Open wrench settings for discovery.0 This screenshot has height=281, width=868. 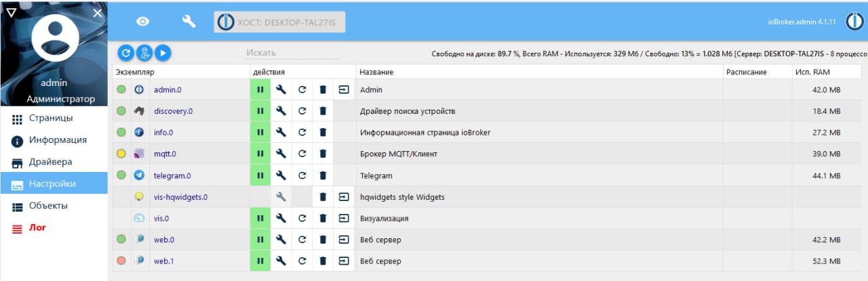coord(281,111)
